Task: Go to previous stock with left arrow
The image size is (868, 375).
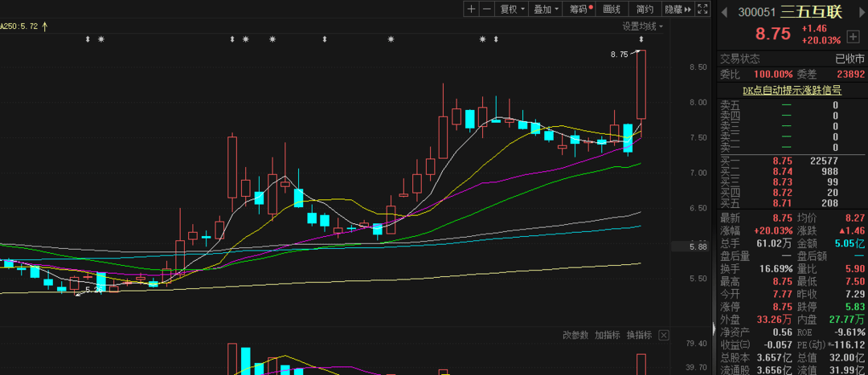Action: pos(724,11)
